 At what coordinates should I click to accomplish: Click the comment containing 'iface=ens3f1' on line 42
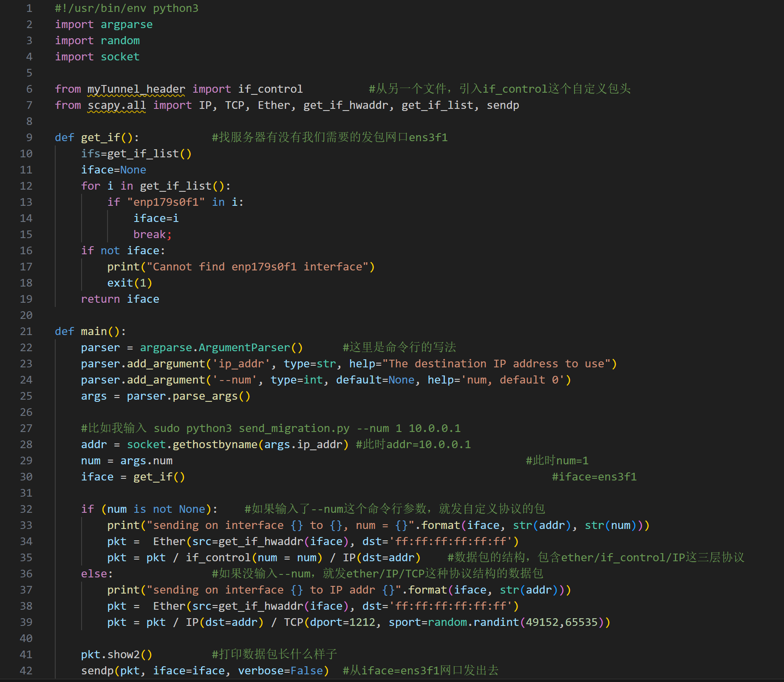[421, 671]
